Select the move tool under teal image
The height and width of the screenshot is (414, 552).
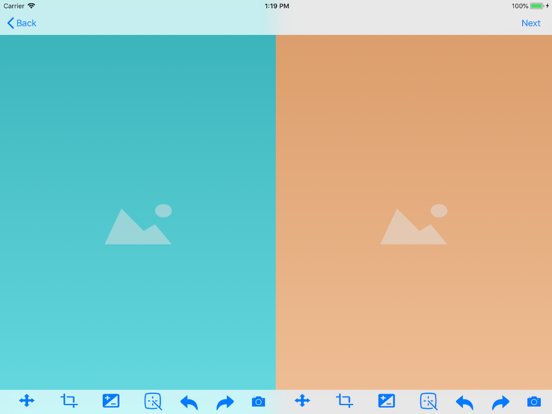(27, 401)
